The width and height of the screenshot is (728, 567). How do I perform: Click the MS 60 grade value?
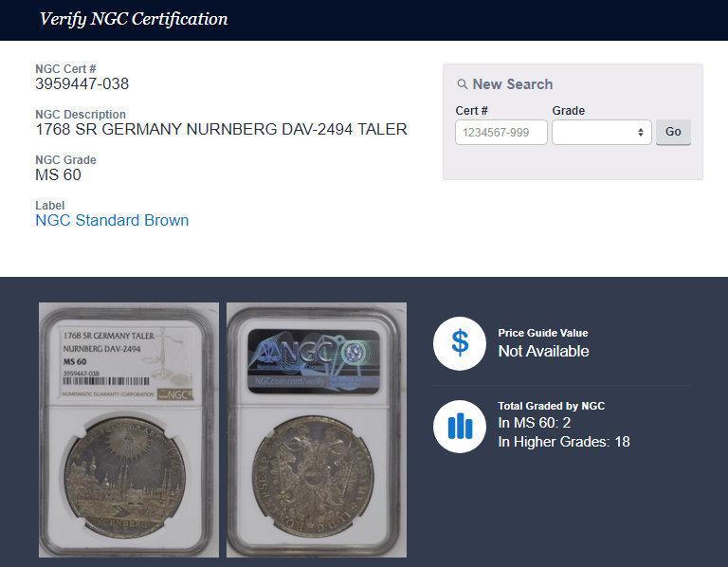coord(58,175)
